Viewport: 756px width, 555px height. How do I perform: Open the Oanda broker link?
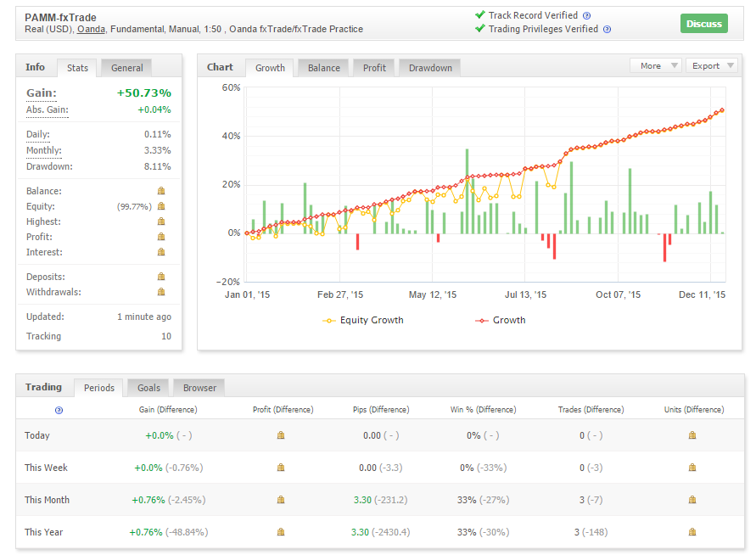[91, 30]
